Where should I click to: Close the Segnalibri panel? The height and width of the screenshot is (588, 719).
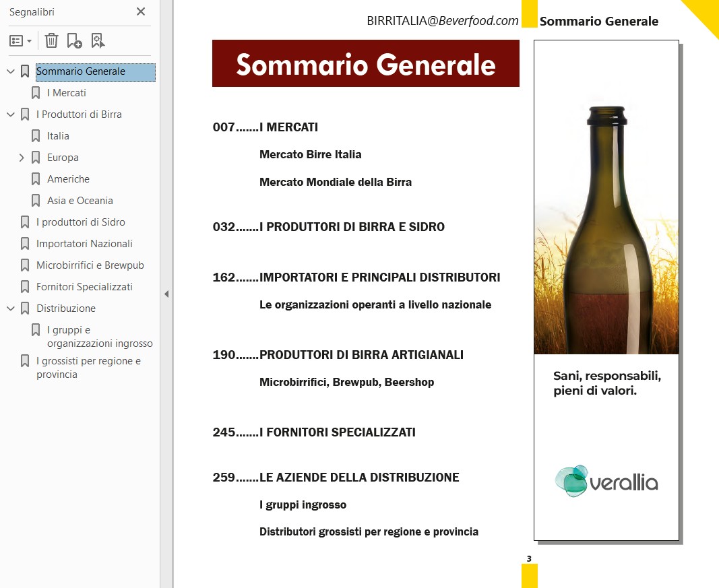(140, 11)
